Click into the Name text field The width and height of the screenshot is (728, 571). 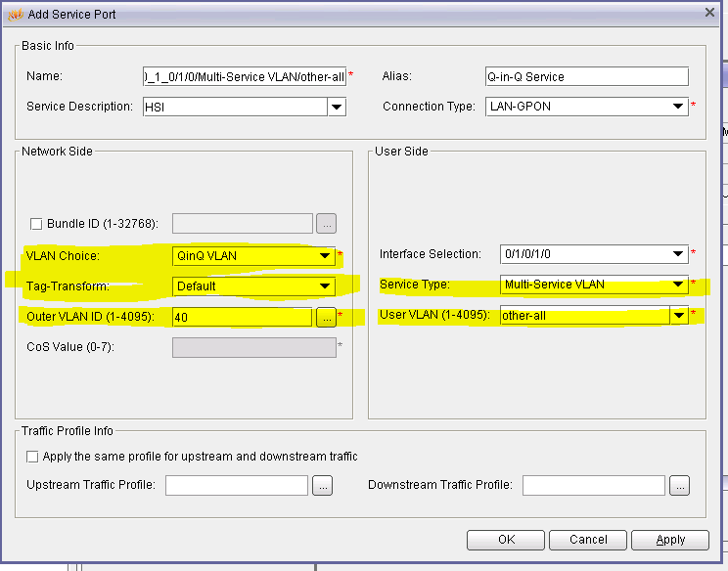(x=243, y=76)
